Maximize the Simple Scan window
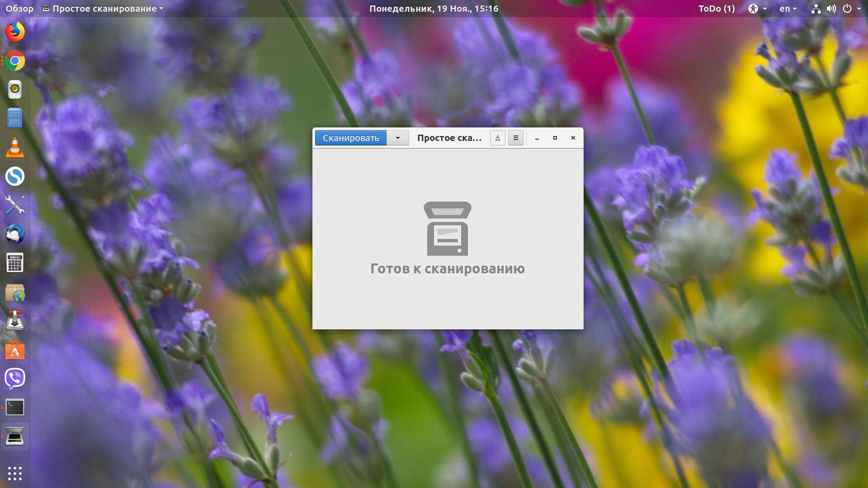868x488 pixels. pyautogui.click(x=555, y=138)
